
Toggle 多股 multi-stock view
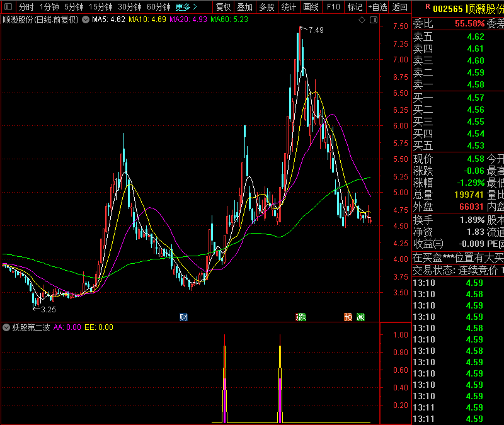(x=266, y=7)
